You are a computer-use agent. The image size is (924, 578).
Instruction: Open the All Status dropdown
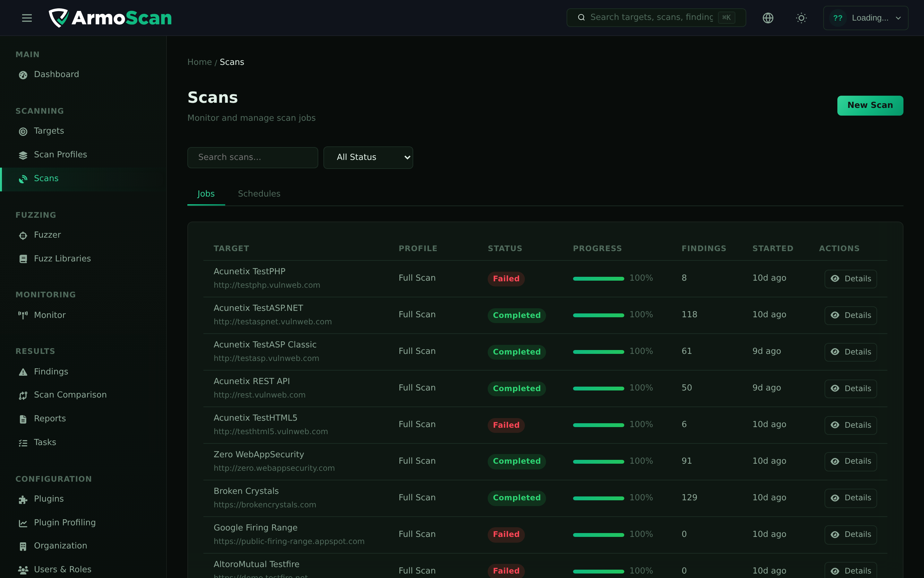(x=368, y=157)
